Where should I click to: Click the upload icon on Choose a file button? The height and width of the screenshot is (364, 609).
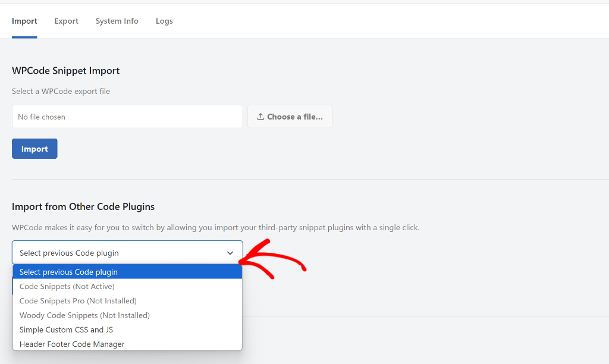pos(260,116)
